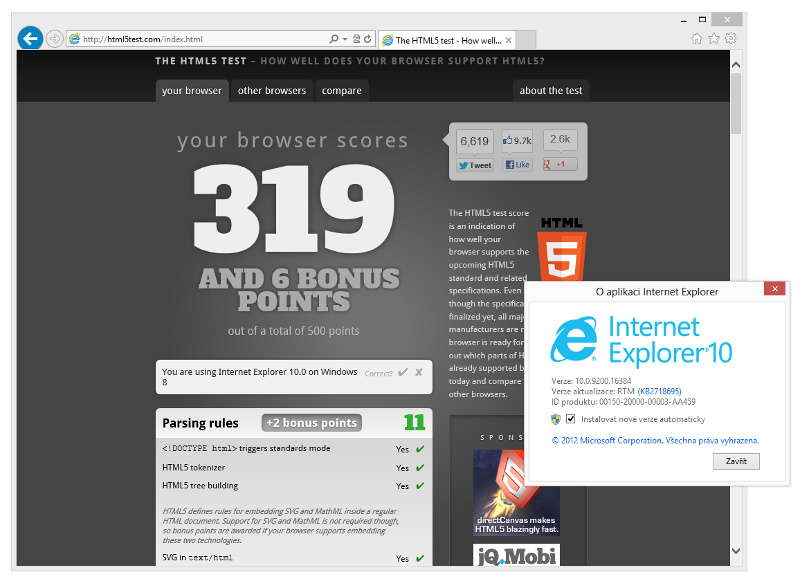Open the jQ.Mobi sponsor ad
This screenshot has width=800, height=579.
point(516,555)
